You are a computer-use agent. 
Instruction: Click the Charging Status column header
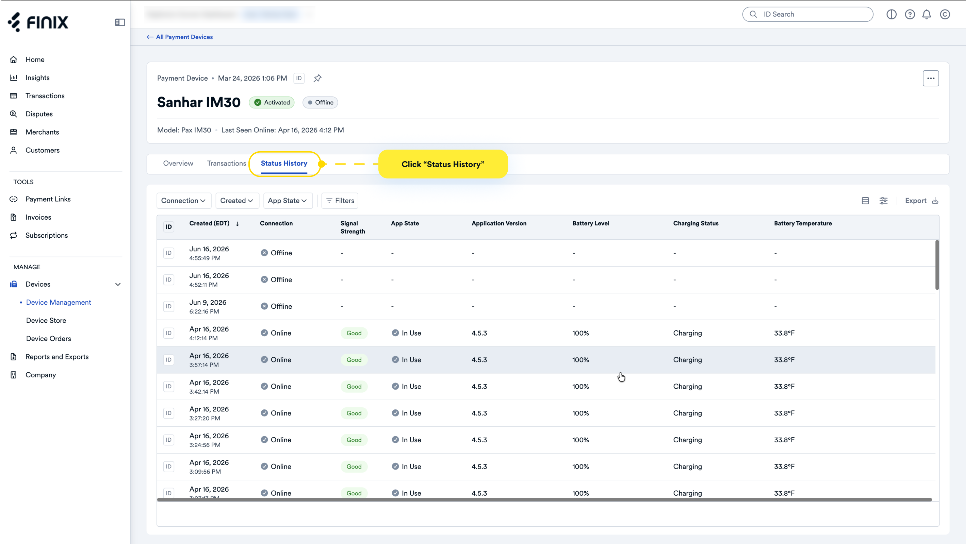(696, 223)
